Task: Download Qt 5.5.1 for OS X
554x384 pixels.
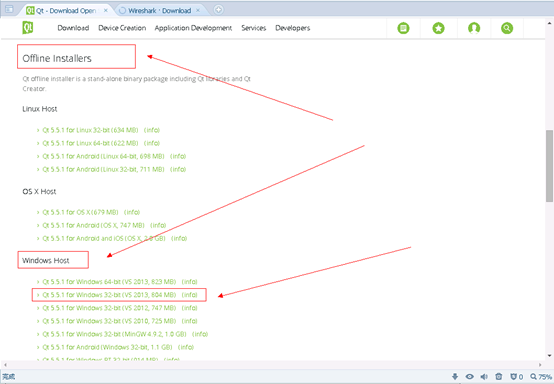Action: coord(80,212)
